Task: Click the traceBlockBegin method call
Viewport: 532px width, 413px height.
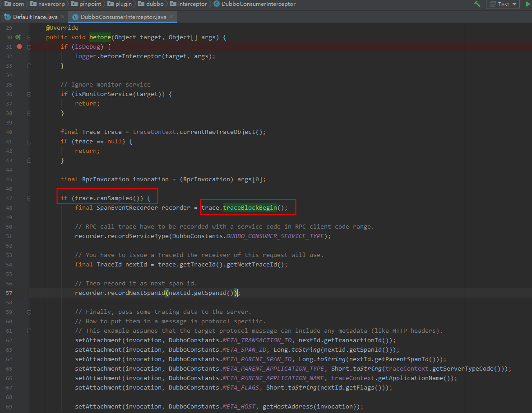Action: click(250, 207)
